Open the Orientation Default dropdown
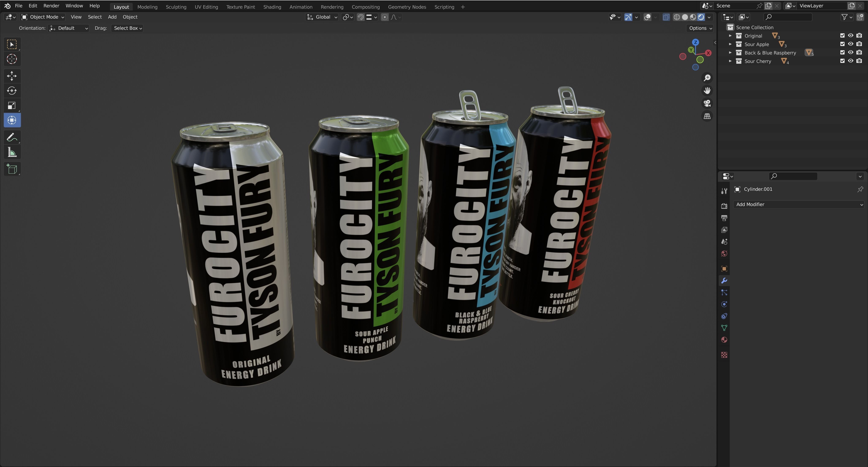The image size is (868, 467). tap(69, 28)
